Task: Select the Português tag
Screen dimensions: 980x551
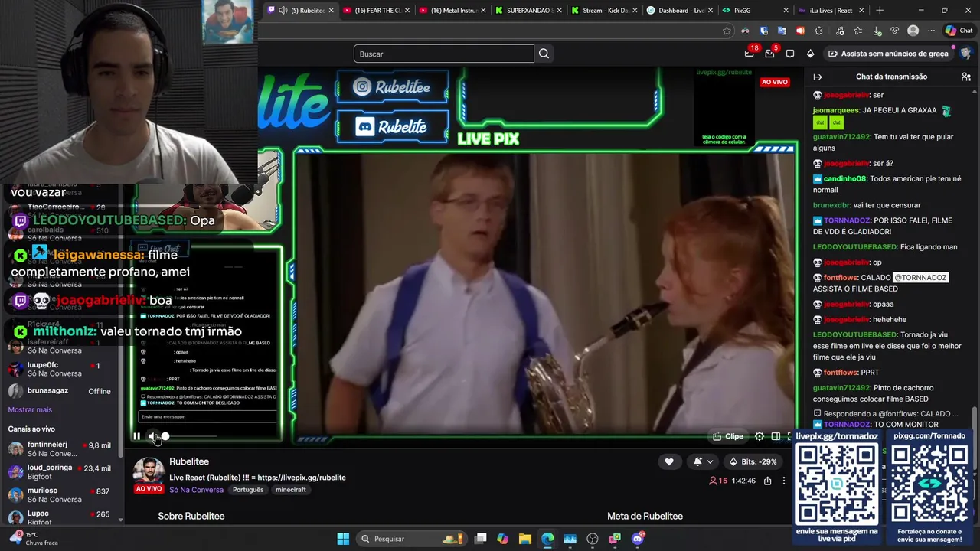Action: coord(248,490)
